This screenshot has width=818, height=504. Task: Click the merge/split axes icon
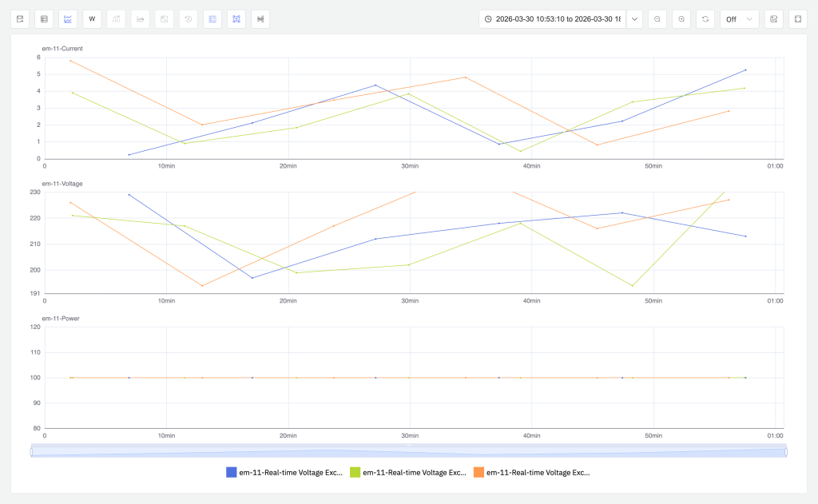260,19
